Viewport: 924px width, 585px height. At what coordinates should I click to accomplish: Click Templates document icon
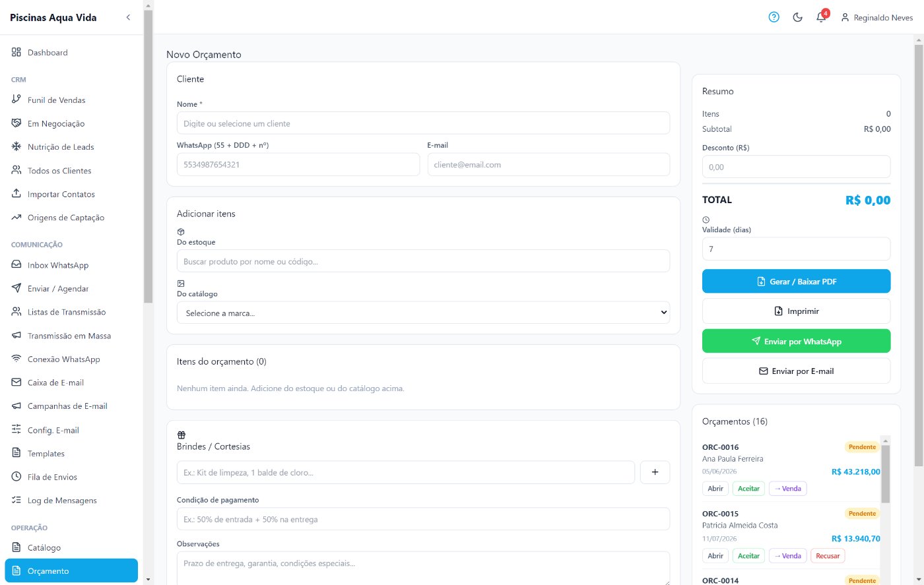16,453
